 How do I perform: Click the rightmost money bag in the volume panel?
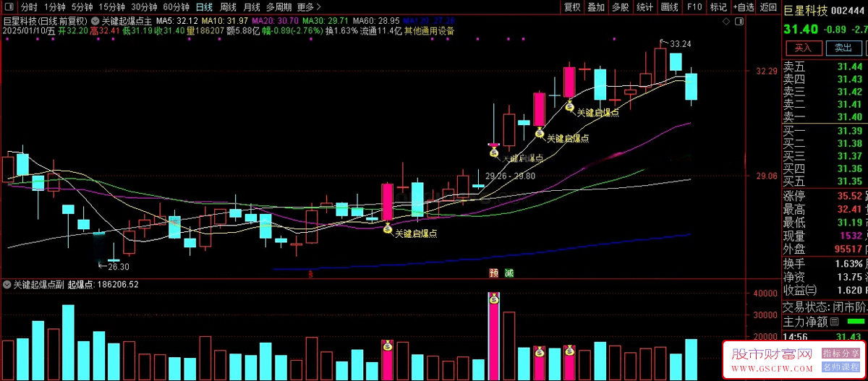pos(569,351)
